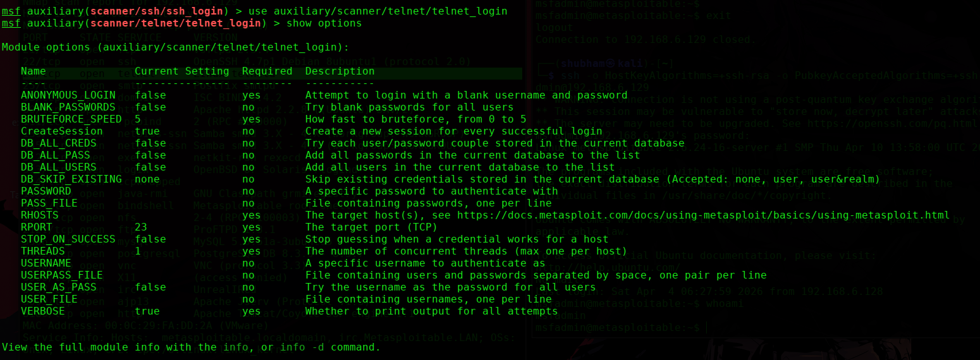The width and height of the screenshot is (980, 360).
Task: Click the STOP_ON_SUCCESS option name
Action: pos(68,239)
